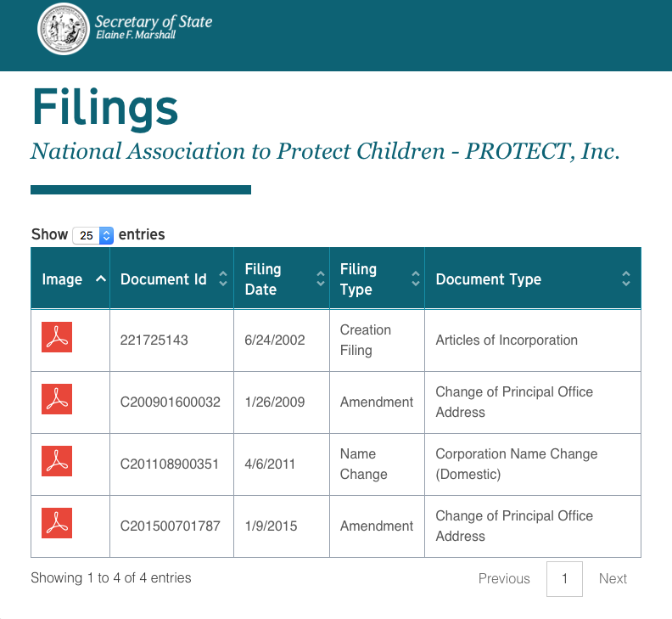This screenshot has width=672, height=619.
Task: Click the Secretary of State seal logo
Action: pyautogui.click(x=64, y=29)
